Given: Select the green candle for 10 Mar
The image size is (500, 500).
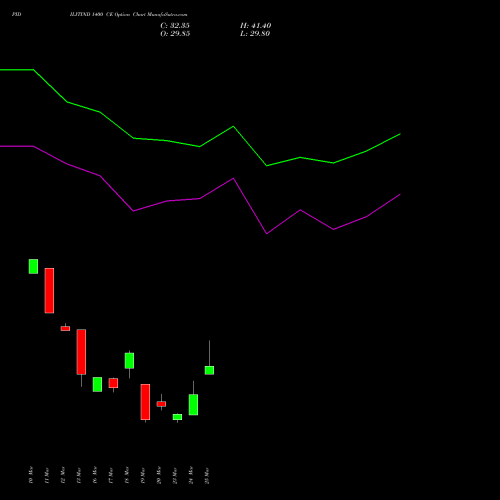Looking at the screenshot, I should (33, 266).
